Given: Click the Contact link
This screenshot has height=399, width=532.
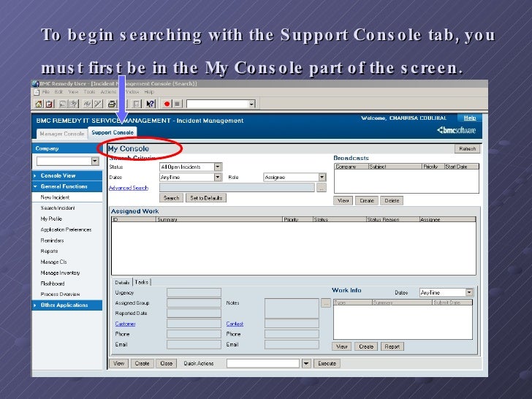Looking at the screenshot, I should (x=235, y=324).
